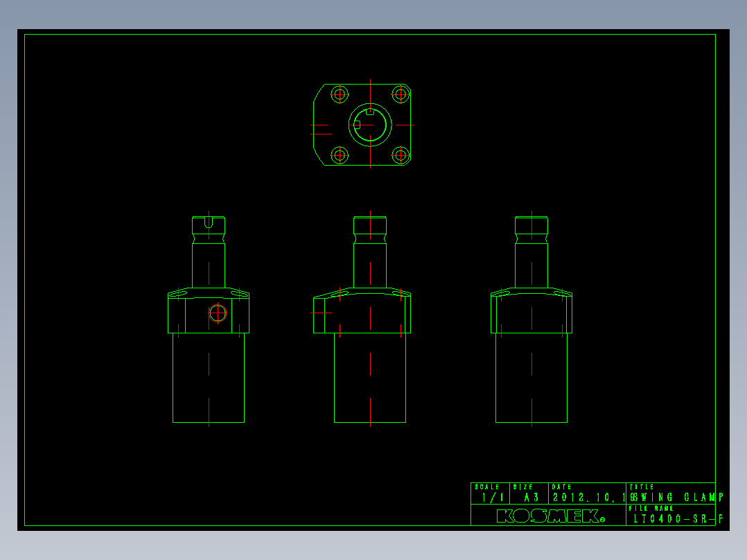Screen dimensions: 747x560
Task: Click the "SWING CLAMP" title text
Action: point(677,498)
